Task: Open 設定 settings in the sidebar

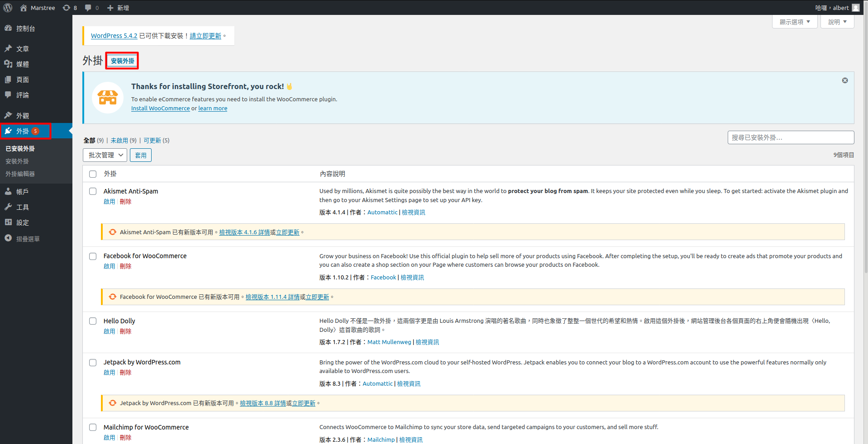Action: [22, 222]
